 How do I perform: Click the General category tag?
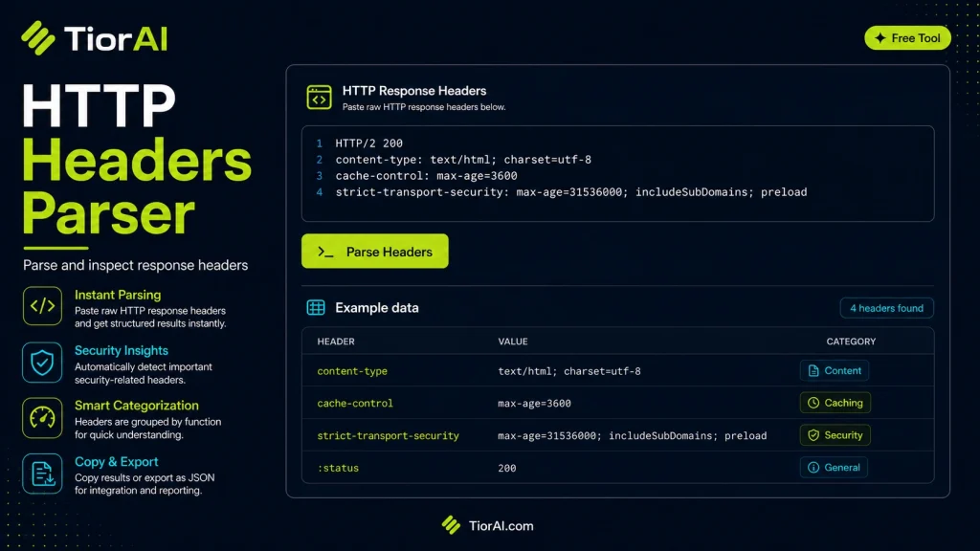pyautogui.click(x=834, y=467)
